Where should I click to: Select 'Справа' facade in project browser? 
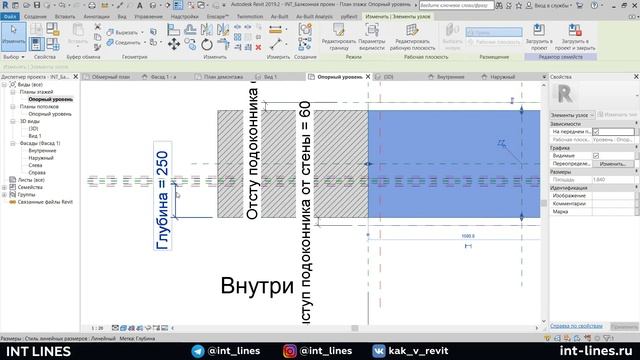click(37, 173)
